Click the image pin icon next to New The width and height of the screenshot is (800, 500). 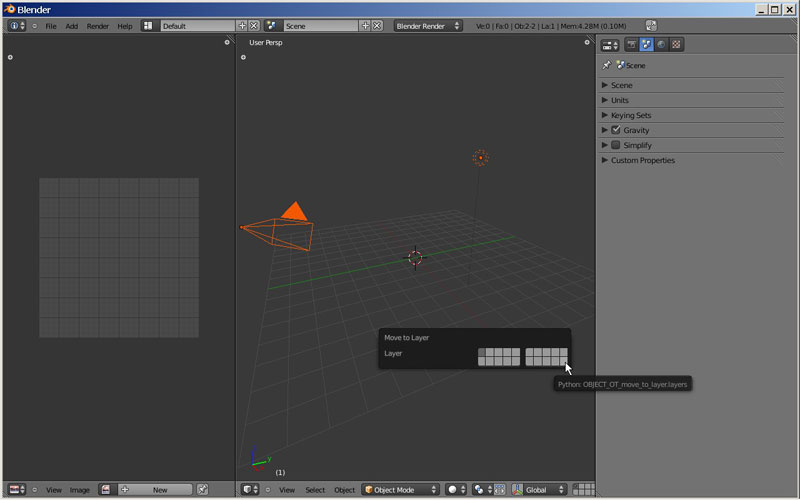point(203,489)
